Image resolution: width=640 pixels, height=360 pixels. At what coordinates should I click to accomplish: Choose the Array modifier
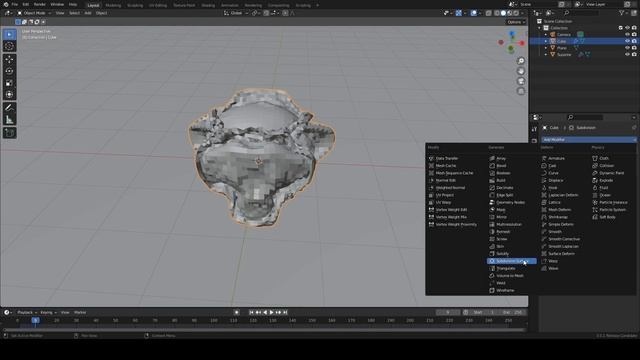click(x=498, y=158)
